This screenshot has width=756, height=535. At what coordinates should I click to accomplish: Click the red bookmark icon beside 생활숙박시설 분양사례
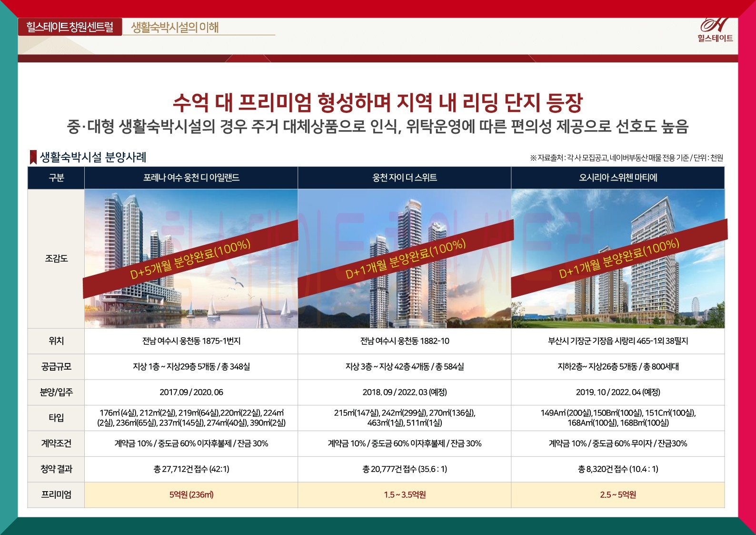[33, 157]
